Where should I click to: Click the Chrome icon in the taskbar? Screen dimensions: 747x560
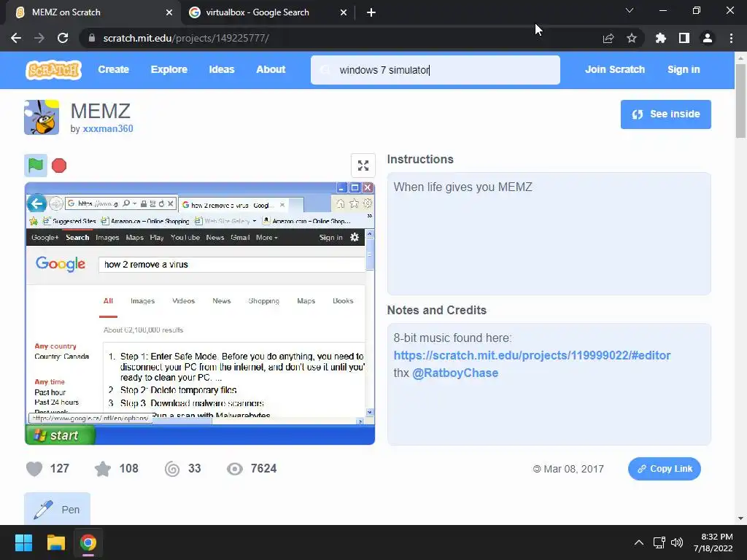tap(88, 542)
